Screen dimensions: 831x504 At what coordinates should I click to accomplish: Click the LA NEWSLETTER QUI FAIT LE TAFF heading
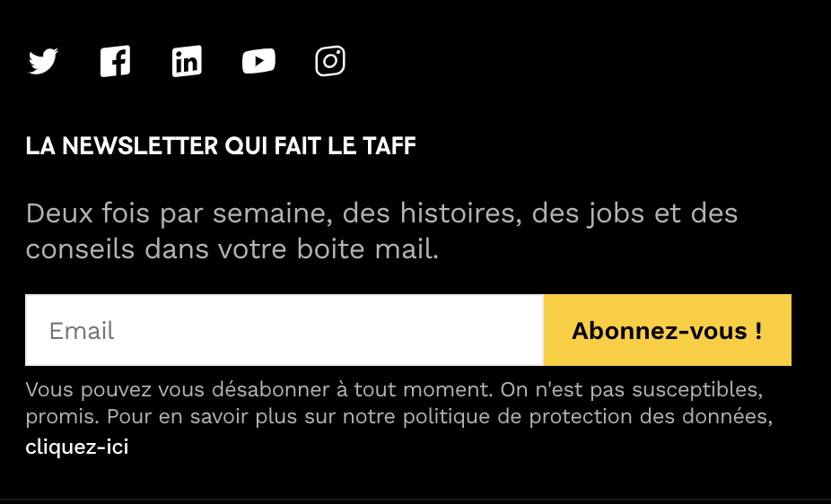point(221,146)
